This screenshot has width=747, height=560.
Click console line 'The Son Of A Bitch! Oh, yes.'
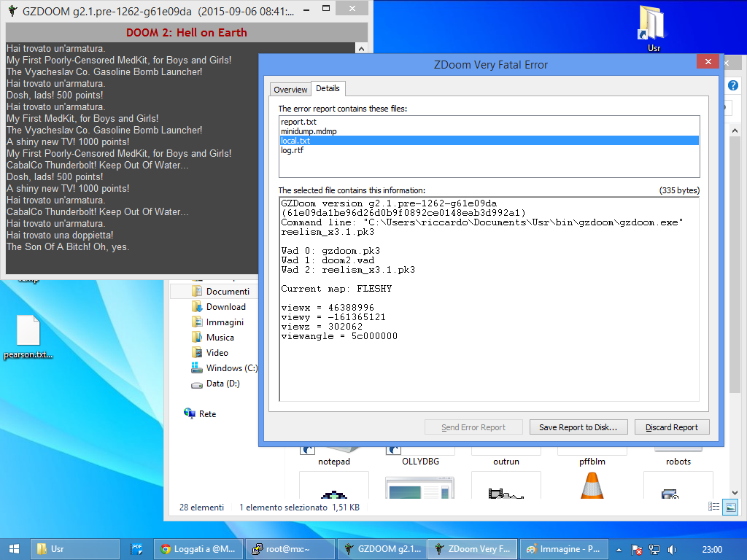tap(68, 246)
